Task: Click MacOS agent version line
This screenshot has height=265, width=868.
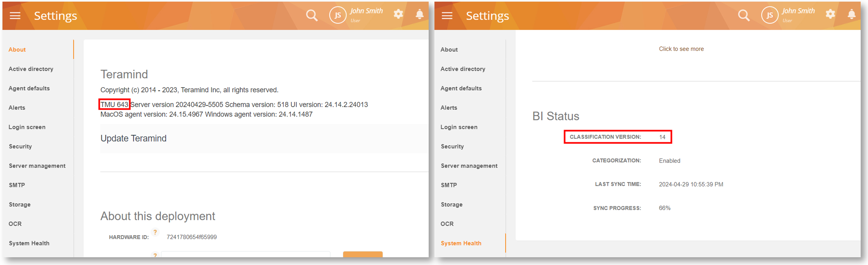Action: point(207,114)
